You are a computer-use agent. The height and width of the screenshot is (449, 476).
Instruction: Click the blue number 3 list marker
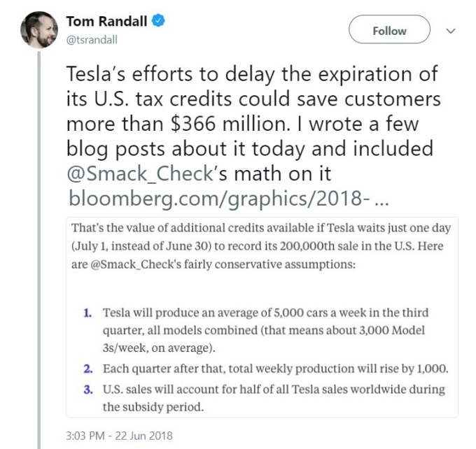(88, 390)
